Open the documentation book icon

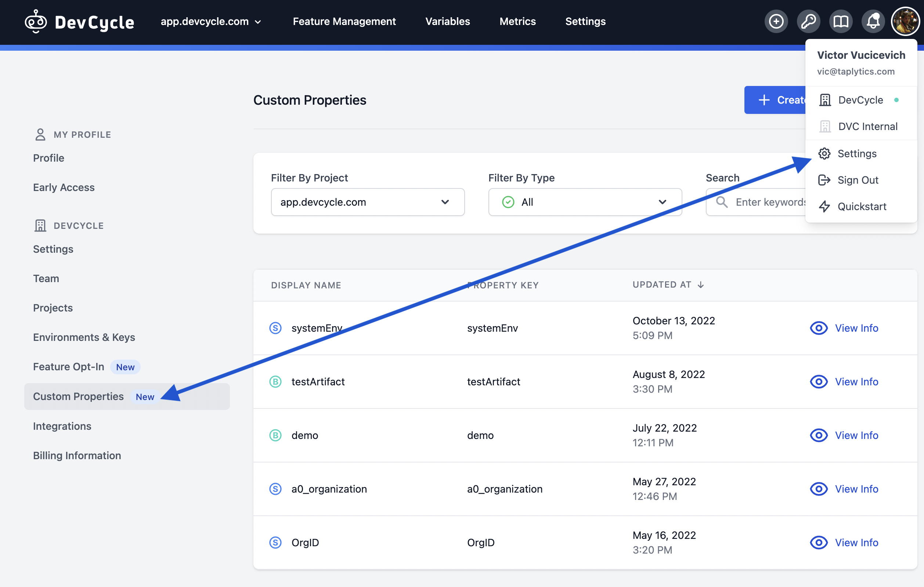841,21
